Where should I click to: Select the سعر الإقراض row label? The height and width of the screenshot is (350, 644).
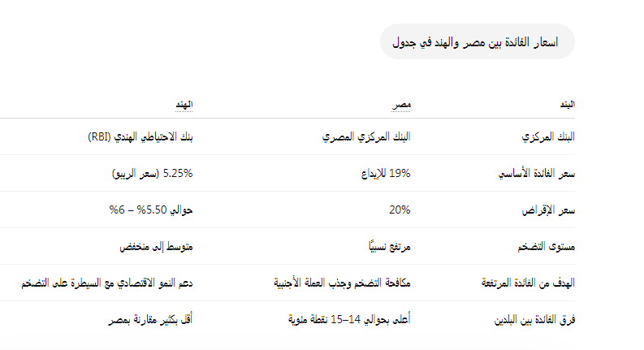click(548, 210)
